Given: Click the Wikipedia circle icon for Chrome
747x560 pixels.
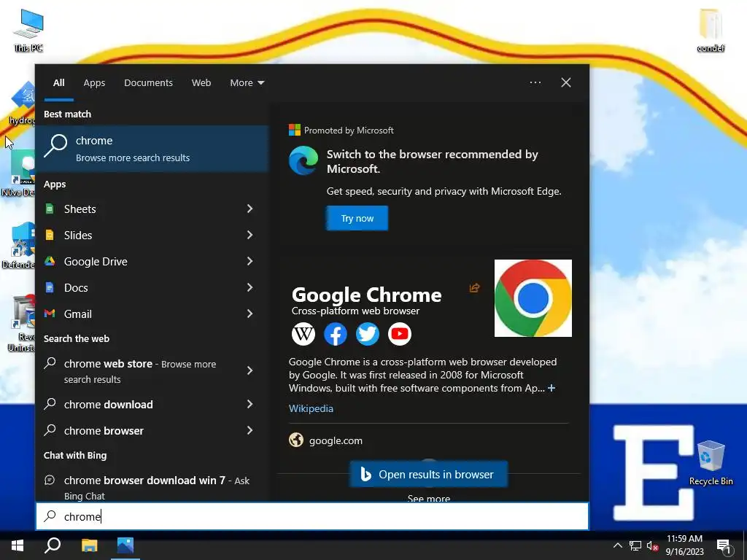Looking at the screenshot, I should point(303,334).
